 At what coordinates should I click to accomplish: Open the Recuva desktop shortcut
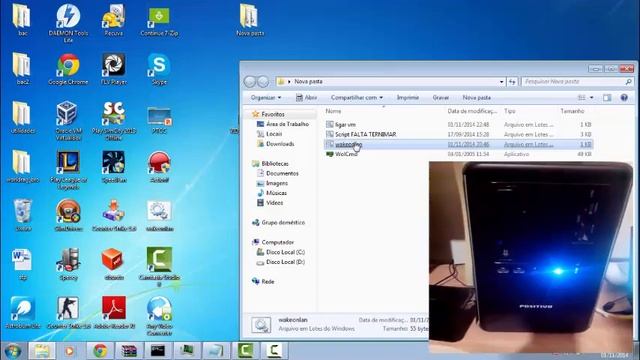pyautogui.click(x=113, y=20)
